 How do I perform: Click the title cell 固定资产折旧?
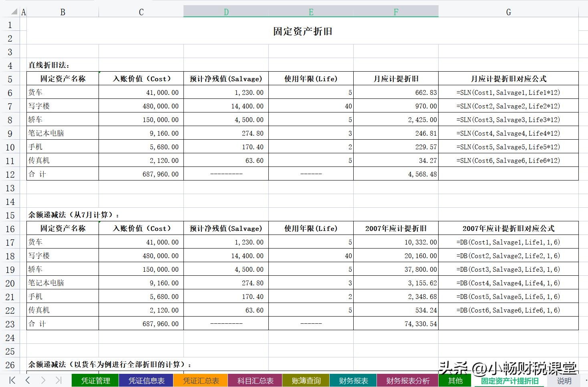point(302,31)
